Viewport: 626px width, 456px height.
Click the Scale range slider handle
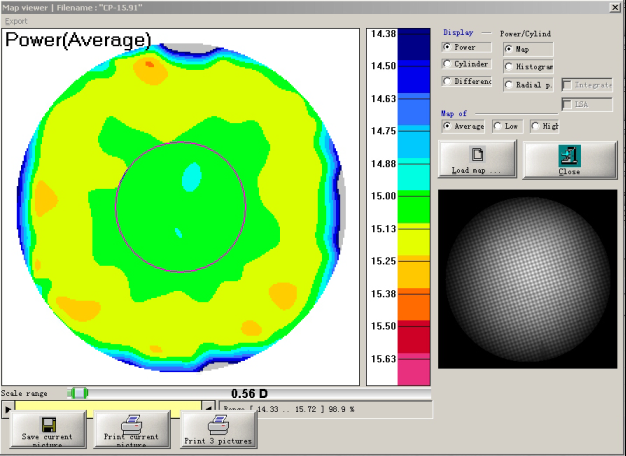click(78, 393)
